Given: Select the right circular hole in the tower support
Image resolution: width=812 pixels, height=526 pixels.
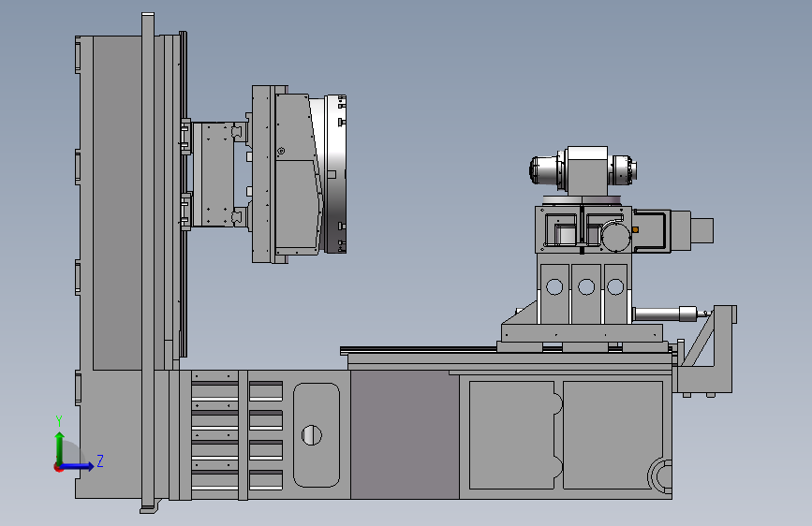Looking at the screenshot, I should pos(615,286).
